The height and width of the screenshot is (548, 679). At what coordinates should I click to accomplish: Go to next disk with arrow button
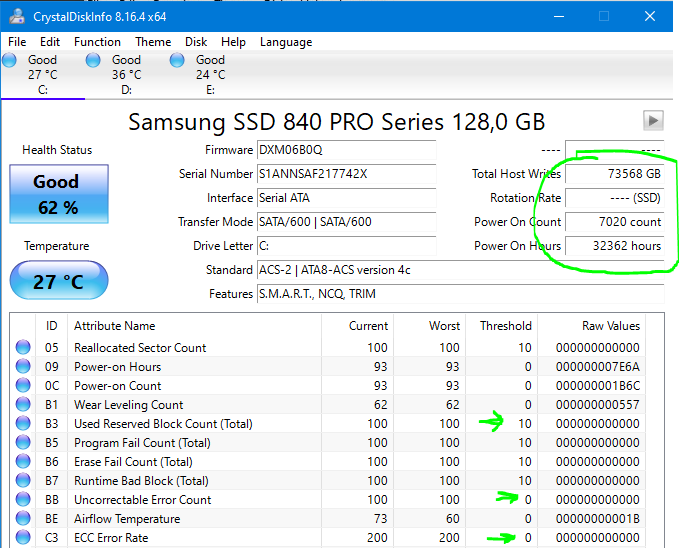(x=653, y=120)
